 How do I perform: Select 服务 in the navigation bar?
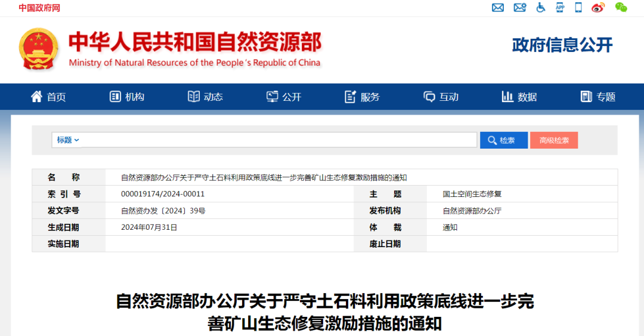coord(363,97)
